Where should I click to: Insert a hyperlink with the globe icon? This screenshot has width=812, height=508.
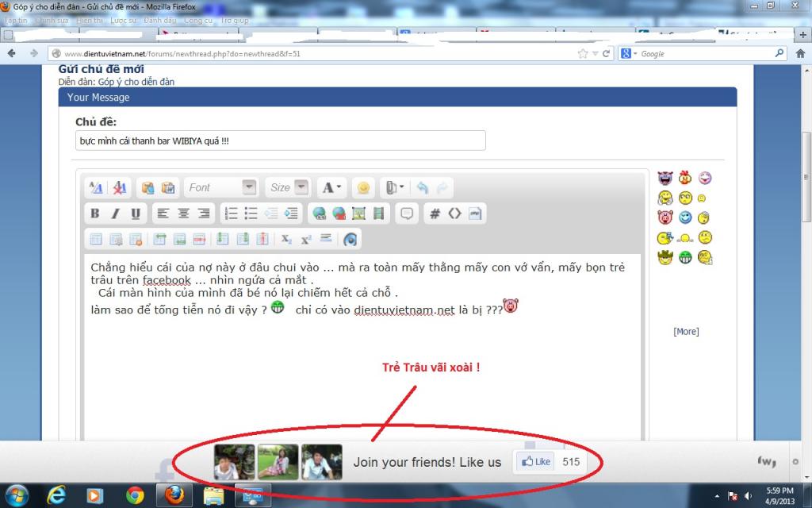319,213
